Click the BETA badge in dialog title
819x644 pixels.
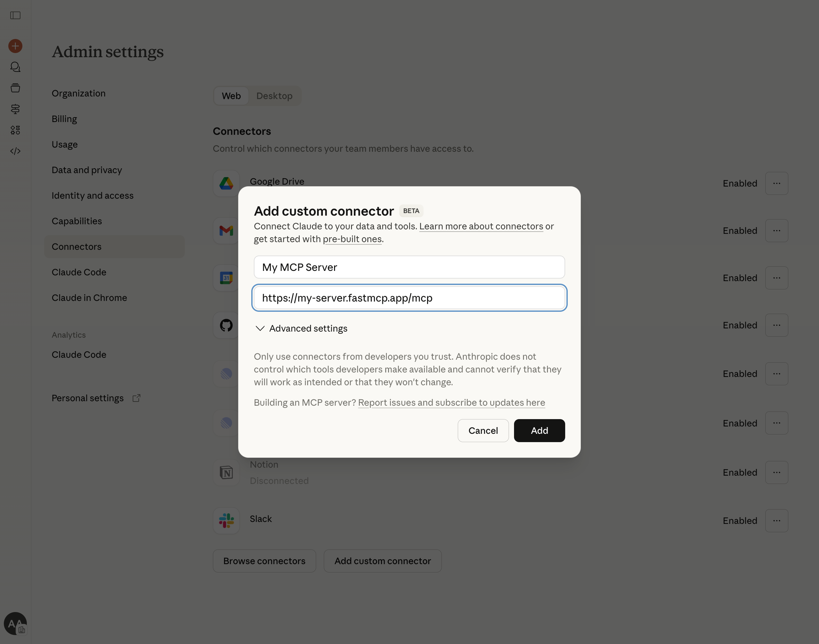(411, 211)
